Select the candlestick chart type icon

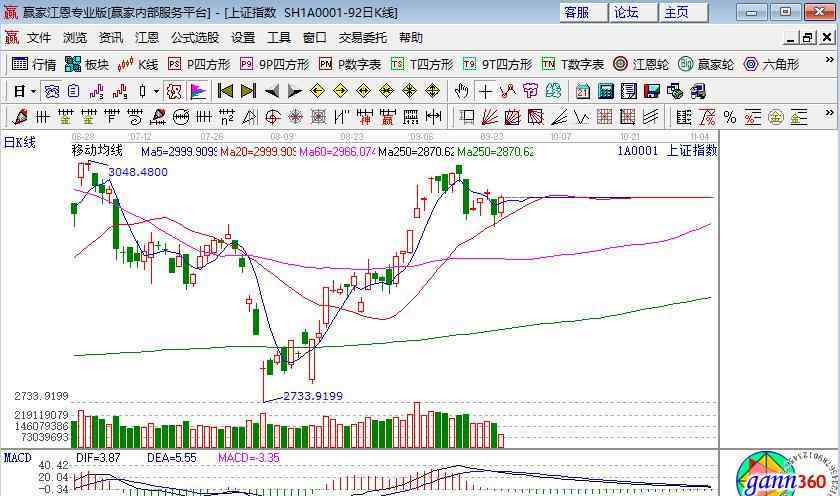click(x=142, y=92)
